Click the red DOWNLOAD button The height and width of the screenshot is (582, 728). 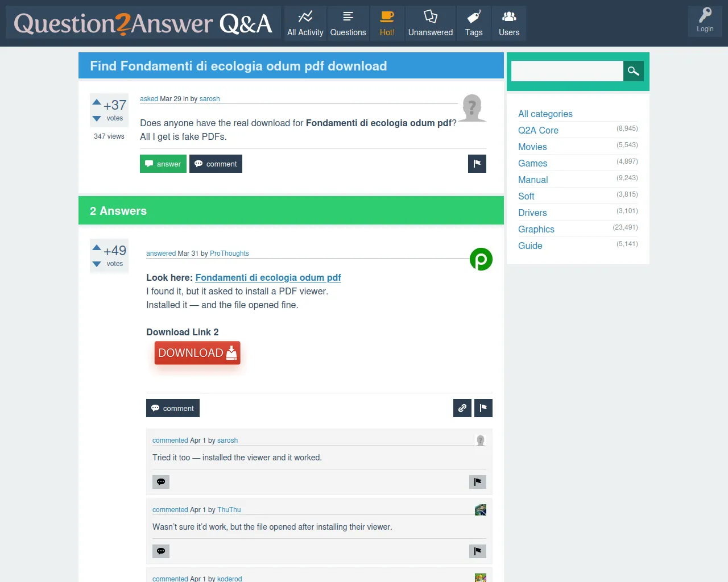(197, 353)
